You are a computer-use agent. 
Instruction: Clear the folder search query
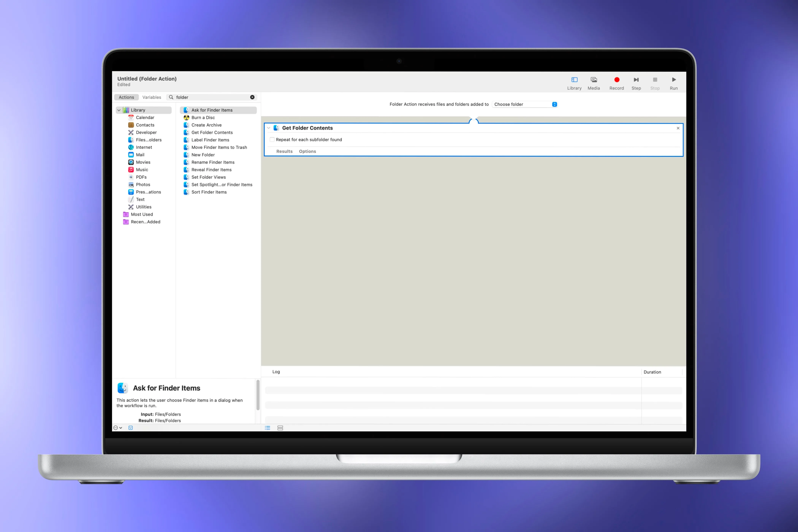[x=253, y=97]
